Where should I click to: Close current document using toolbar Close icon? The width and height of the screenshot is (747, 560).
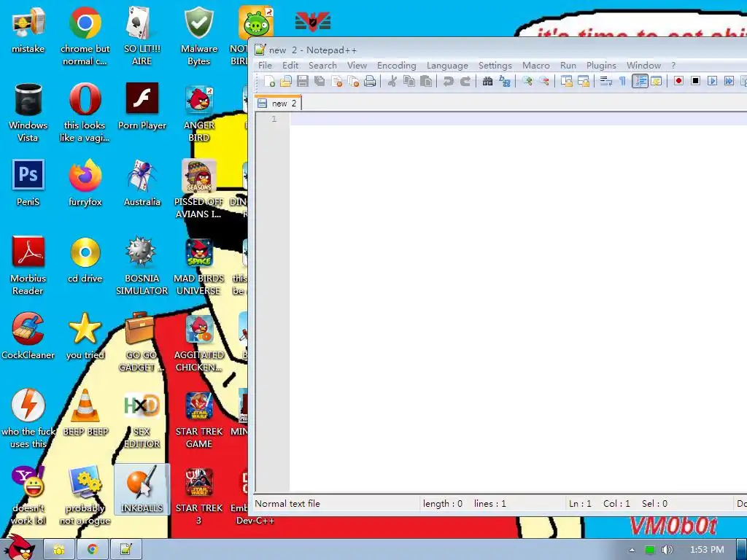click(x=337, y=82)
